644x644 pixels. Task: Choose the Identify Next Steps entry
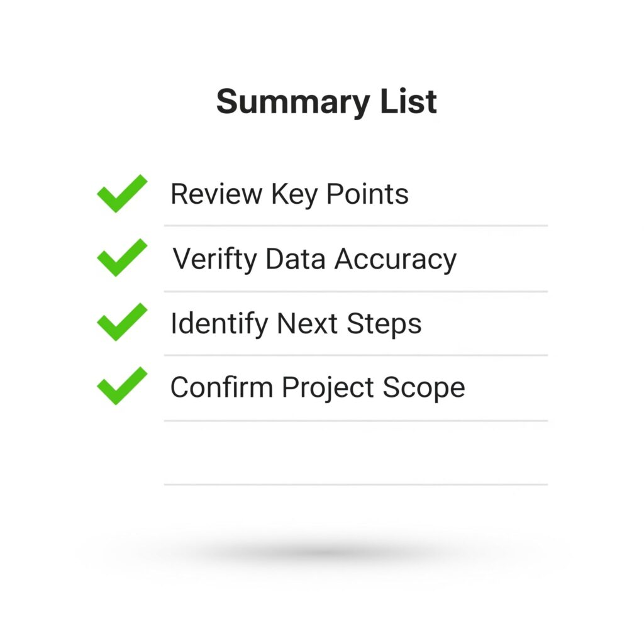pyautogui.click(x=296, y=324)
